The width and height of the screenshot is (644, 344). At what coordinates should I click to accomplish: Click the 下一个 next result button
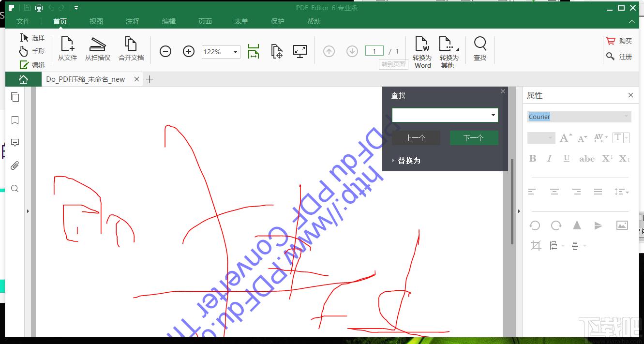(x=474, y=138)
